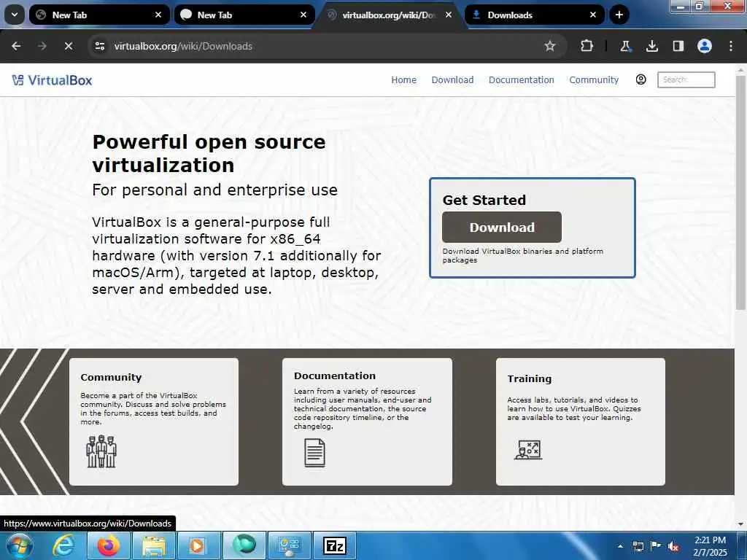The image size is (747, 560).
Task: Click the Community card heading
Action: pos(111,377)
